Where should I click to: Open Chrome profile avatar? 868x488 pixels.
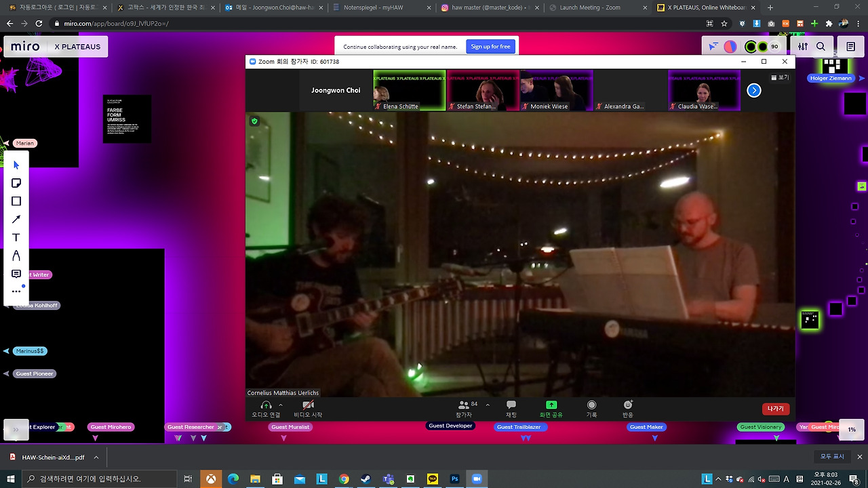pyautogui.click(x=844, y=23)
